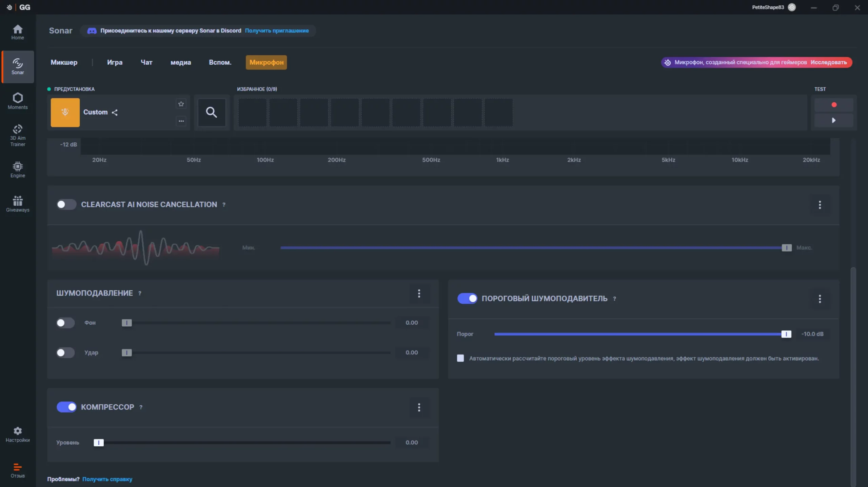Viewport: 868px width, 487px height.
Task: Enable ClearCast AI Noise Cancellation toggle
Action: coord(66,204)
